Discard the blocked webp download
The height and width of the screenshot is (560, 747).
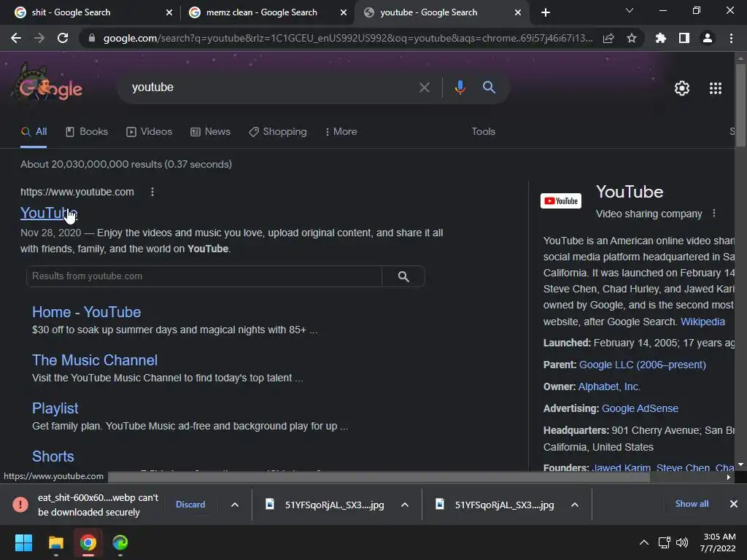(190, 505)
